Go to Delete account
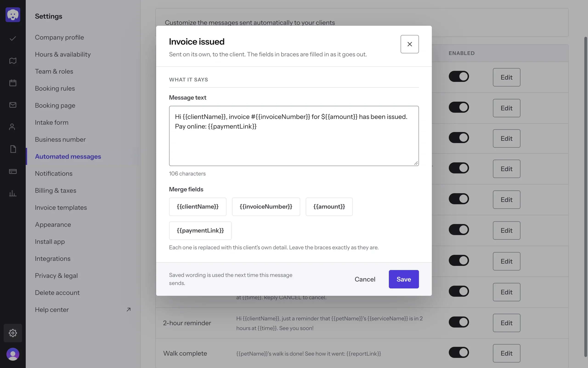 (x=57, y=293)
